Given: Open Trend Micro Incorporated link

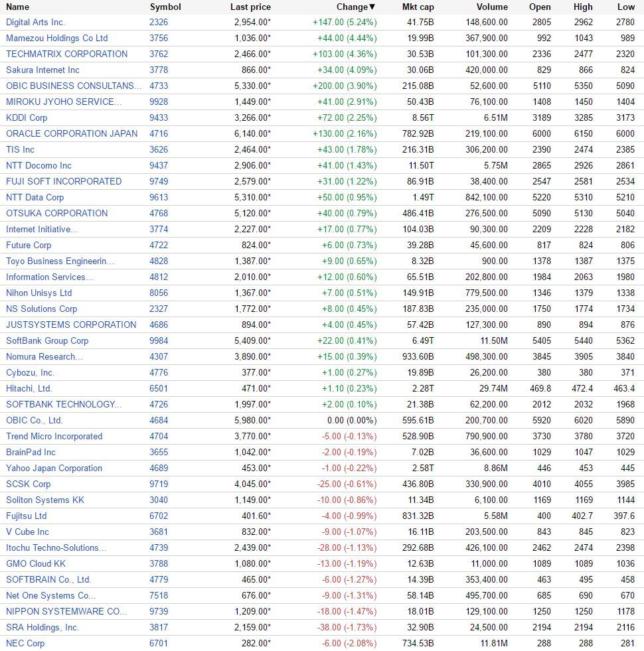Looking at the screenshot, I should pos(54,437).
